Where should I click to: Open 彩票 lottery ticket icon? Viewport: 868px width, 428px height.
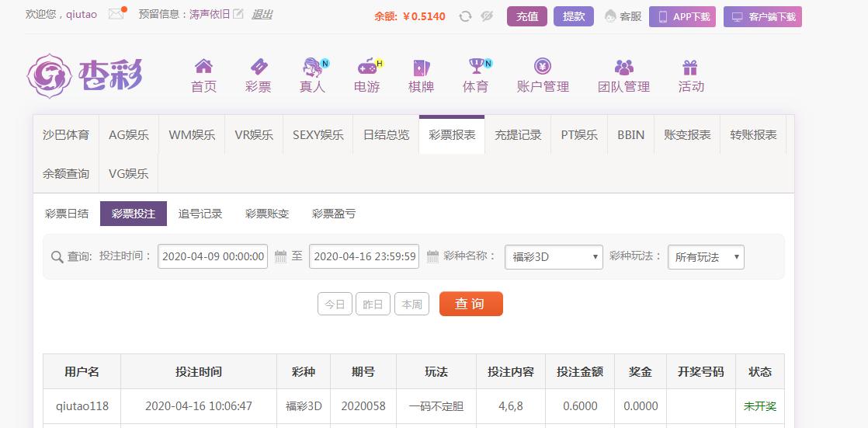pos(259,67)
